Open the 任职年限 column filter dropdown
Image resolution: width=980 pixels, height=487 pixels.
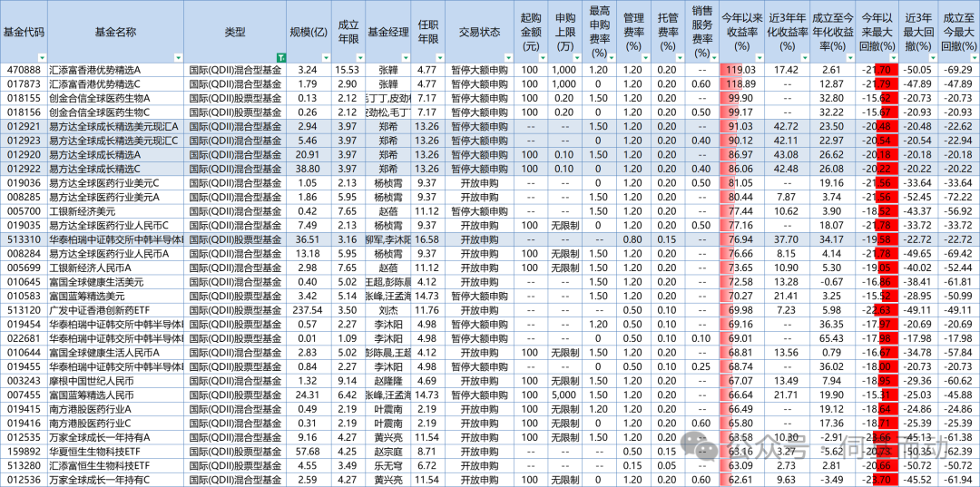[x=439, y=57]
